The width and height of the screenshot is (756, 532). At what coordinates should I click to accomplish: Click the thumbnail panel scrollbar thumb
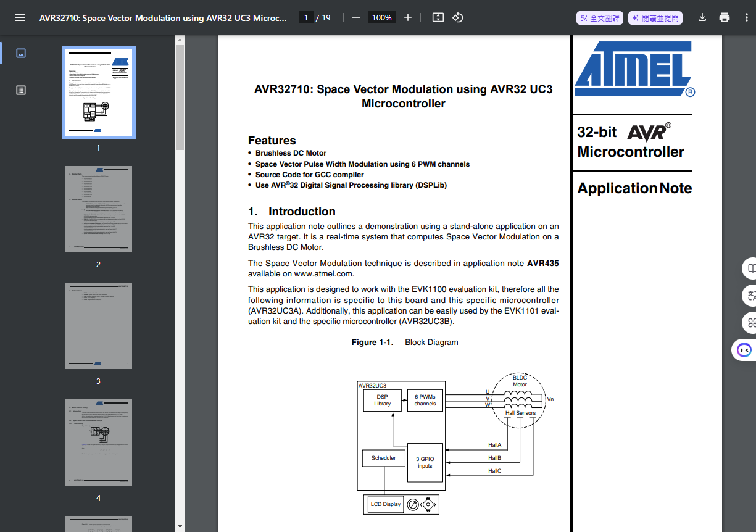180,98
